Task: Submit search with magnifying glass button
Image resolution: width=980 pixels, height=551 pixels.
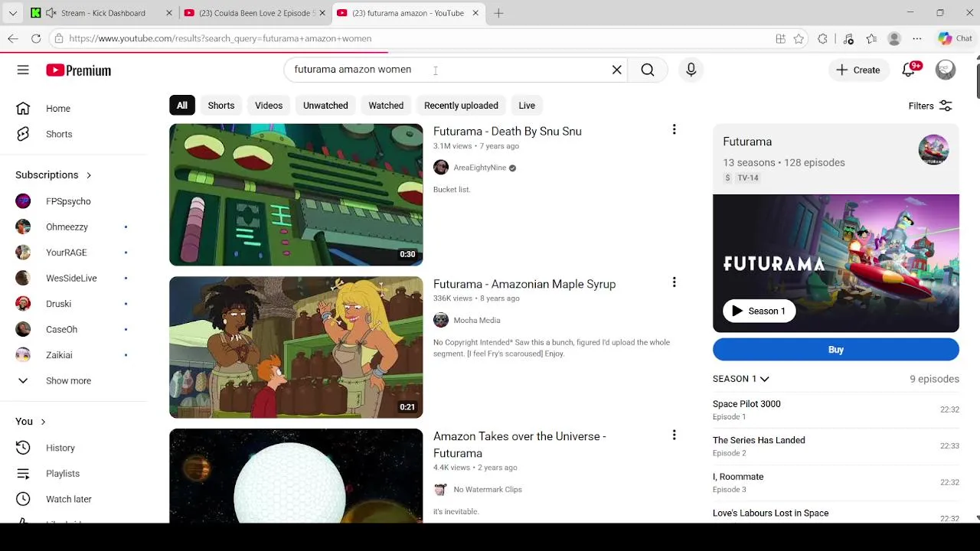Action: tap(648, 70)
